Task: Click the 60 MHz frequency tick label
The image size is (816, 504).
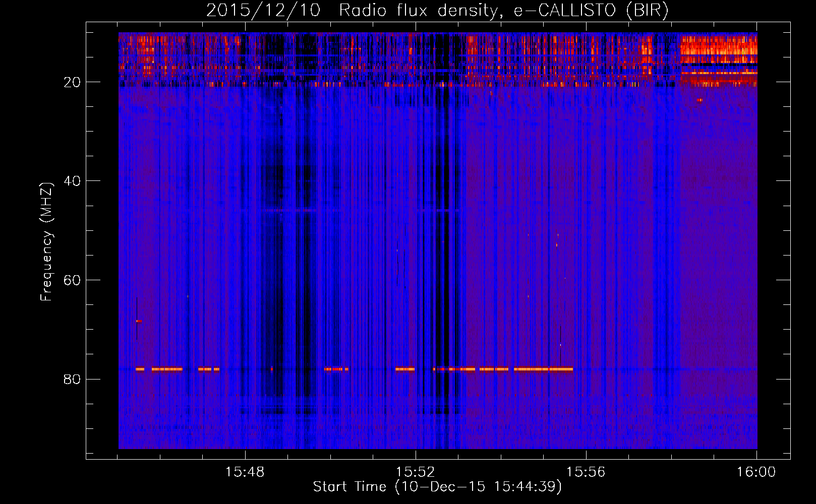Action: [x=72, y=280]
